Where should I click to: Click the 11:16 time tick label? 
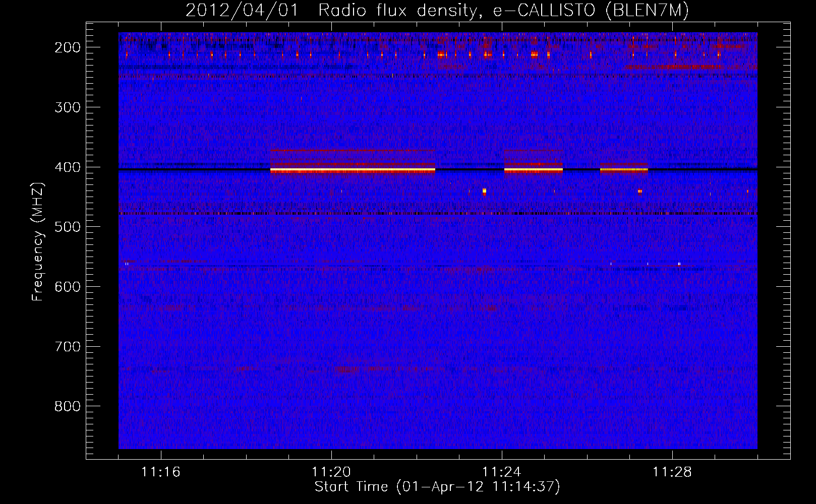pyautogui.click(x=161, y=472)
